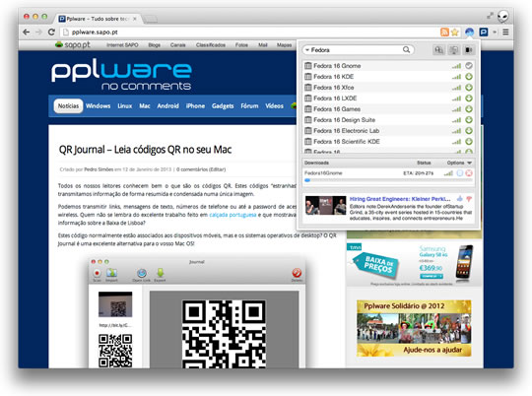The width and height of the screenshot is (532, 396).
Task: Download Fedora 16 KDE via green arrow
Action: click(x=469, y=77)
